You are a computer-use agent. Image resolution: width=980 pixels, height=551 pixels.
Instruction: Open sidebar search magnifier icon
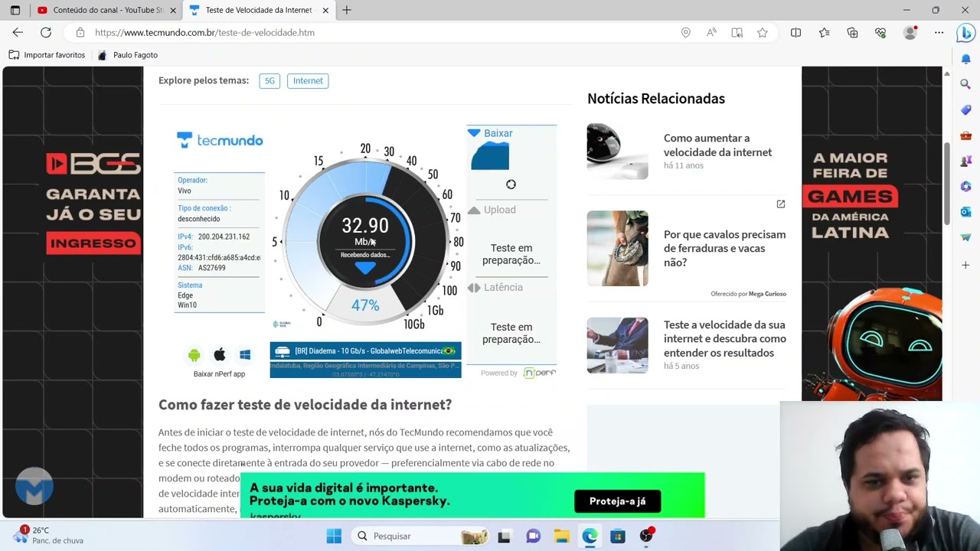pyautogui.click(x=965, y=84)
